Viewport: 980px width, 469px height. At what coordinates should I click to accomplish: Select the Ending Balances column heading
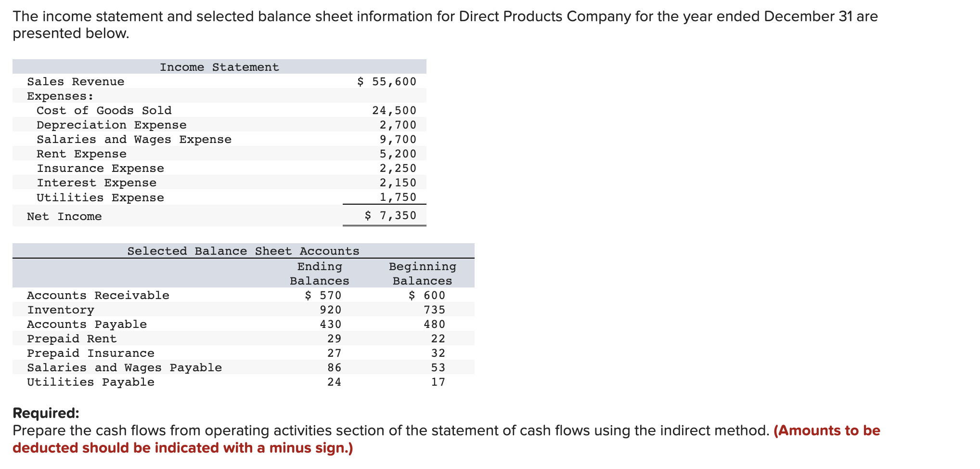pos(319,274)
